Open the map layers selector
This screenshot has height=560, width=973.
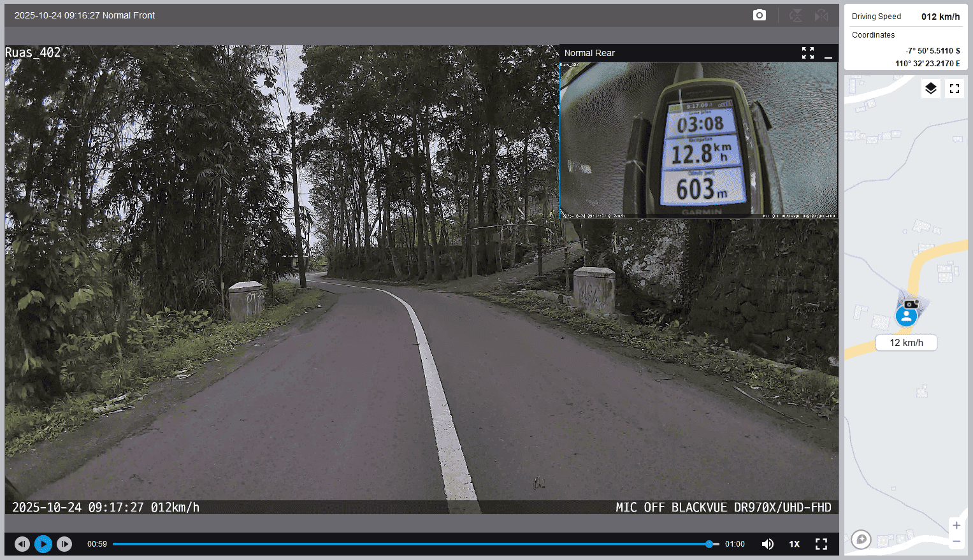(x=931, y=89)
